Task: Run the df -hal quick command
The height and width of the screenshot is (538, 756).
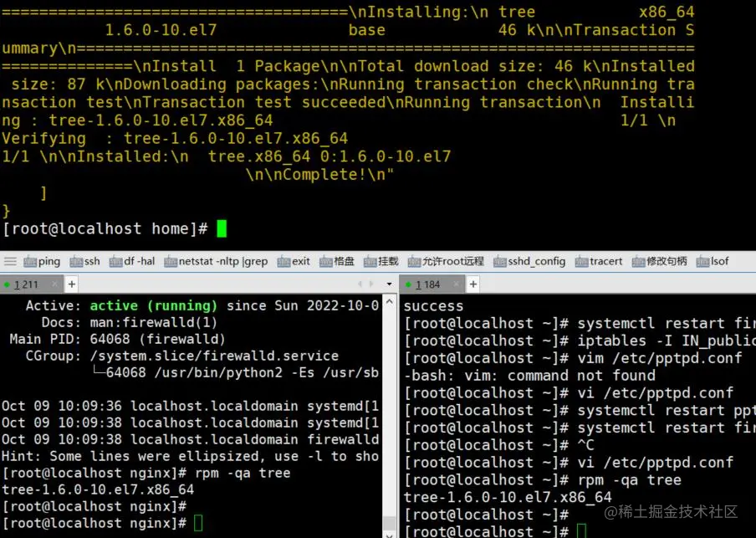Action: pyautogui.click(x=132, y=262)
